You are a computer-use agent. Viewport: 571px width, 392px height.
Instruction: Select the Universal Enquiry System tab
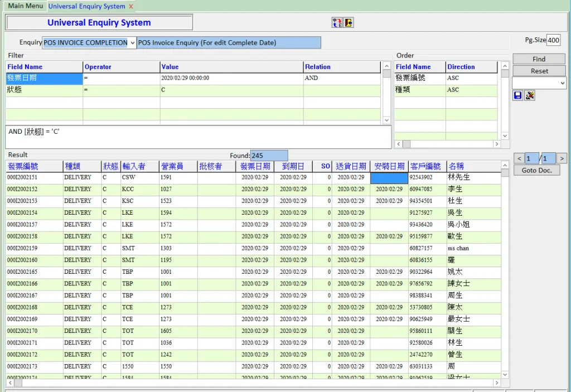(86, 7)
